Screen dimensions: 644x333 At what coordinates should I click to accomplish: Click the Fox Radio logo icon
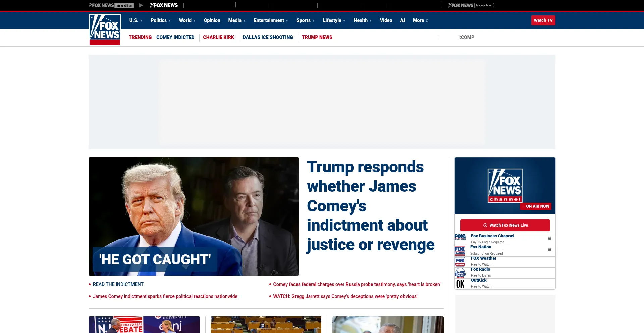(x=460, y=273)
